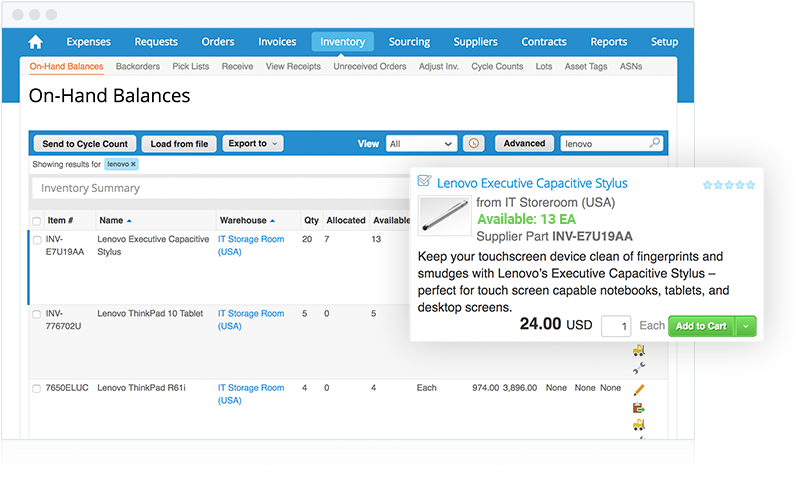This screenshot has height=487, width=799.
Task: Click the quantity field next to Each
Action: [x=616, y=326]
